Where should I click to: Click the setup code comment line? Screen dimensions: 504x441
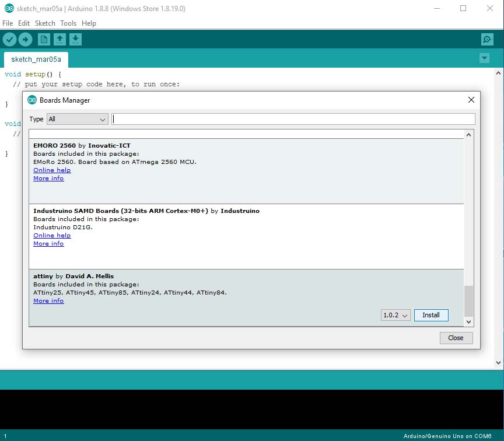point(96,84)
